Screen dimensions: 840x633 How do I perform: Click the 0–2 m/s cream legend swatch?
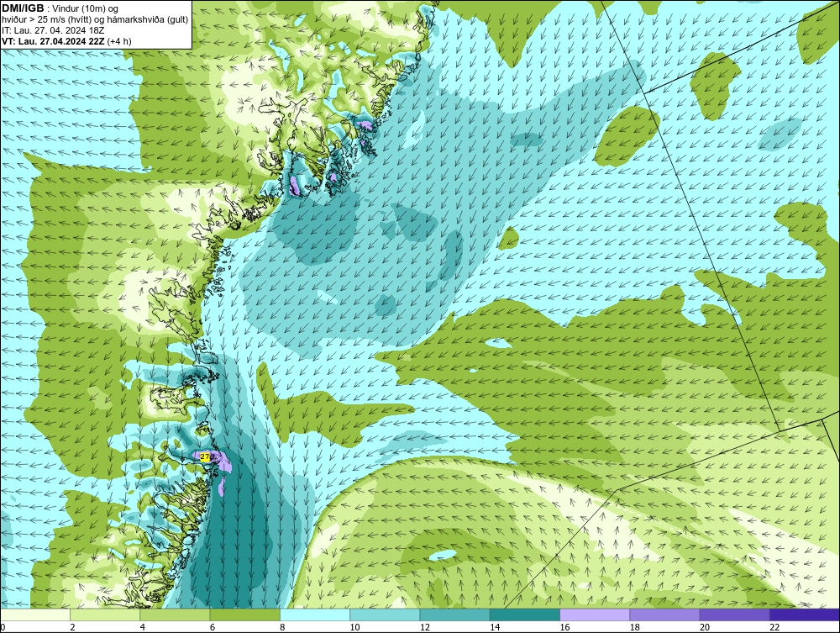[35, 615]
